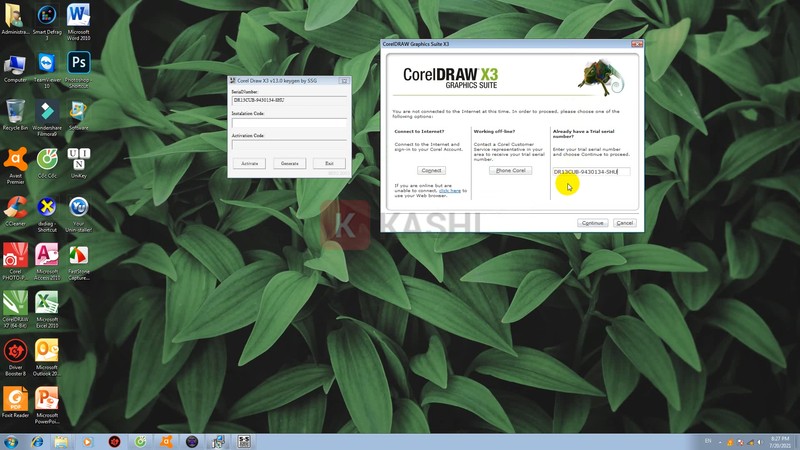
Task: Open Microsoft Outlook 2010 desktop icon
Action: (47, 357)
